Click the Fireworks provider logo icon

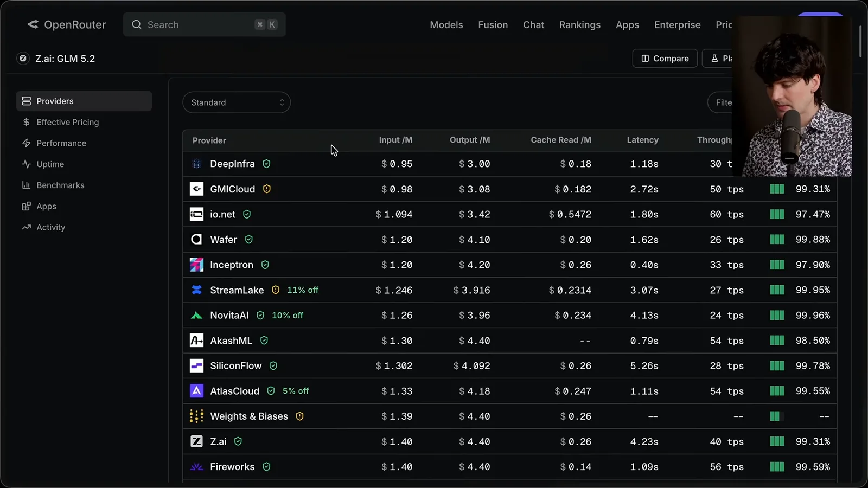(196, 466)
